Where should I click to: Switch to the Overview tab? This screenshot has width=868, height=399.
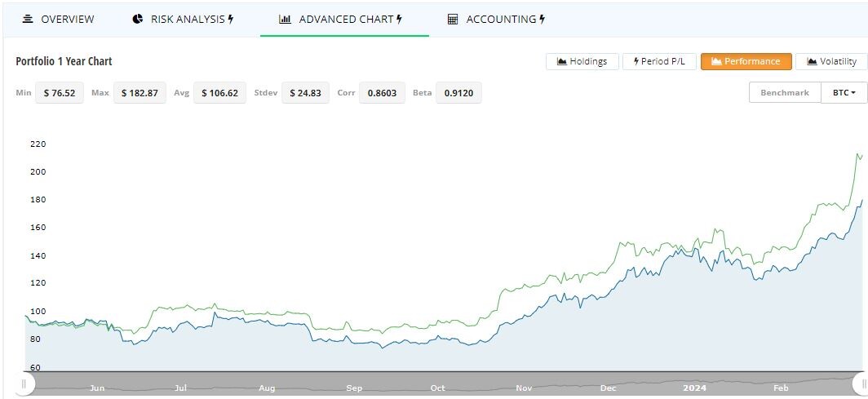click(58, 20)
